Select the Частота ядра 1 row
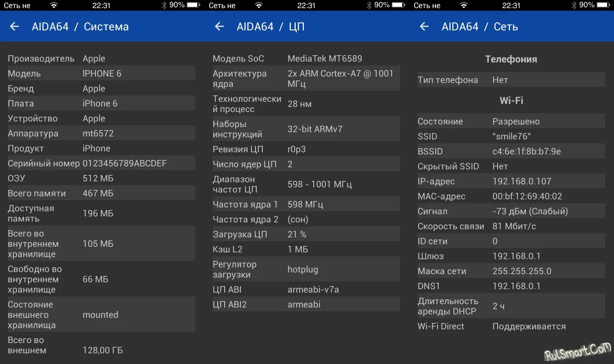This screenshot has width=614, height=364. click(306, 204)
